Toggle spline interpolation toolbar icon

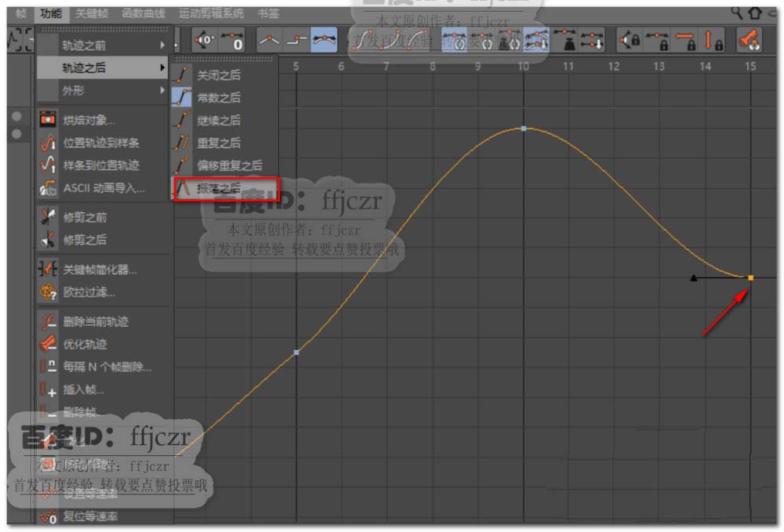[324, 40]
